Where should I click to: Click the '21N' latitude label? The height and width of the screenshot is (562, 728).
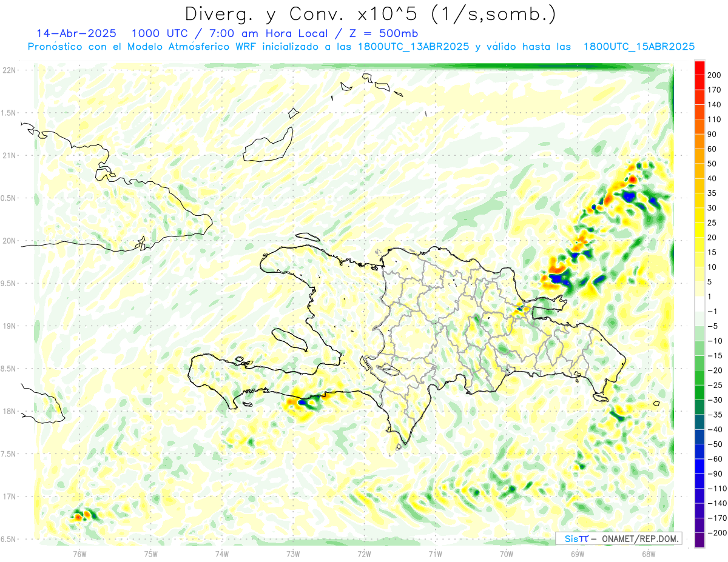pyautogui.click(x=9, y=155)
